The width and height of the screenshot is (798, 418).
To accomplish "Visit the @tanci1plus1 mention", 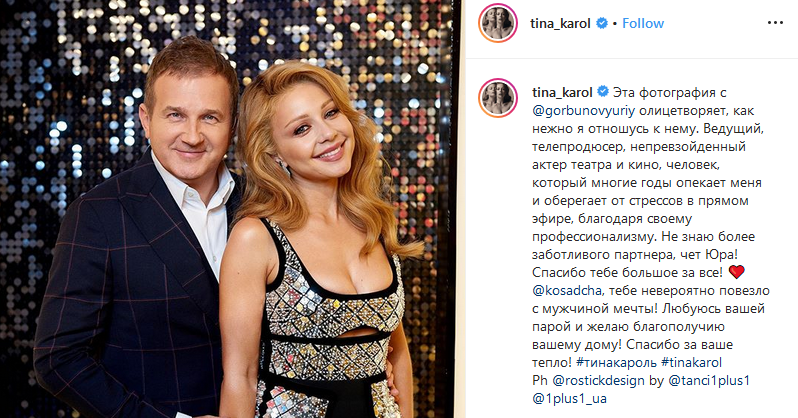I will click(709, 381).
